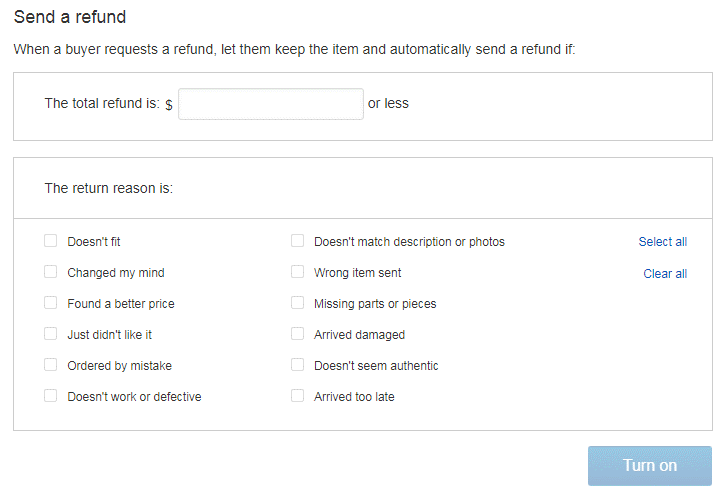Enable "Wrong item sent" checkbox
Screen dimensions: 728x495
[x=298, y=272]
